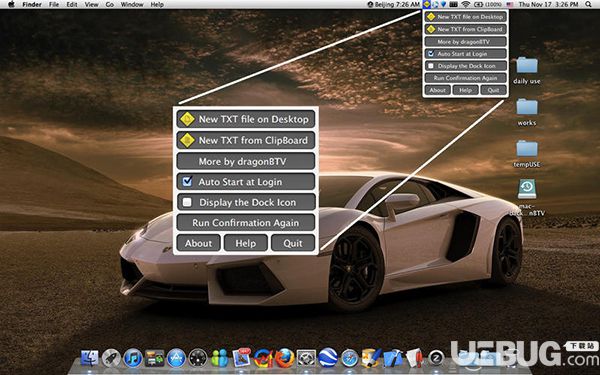Open the Window menu

click(x=132, y=5)
